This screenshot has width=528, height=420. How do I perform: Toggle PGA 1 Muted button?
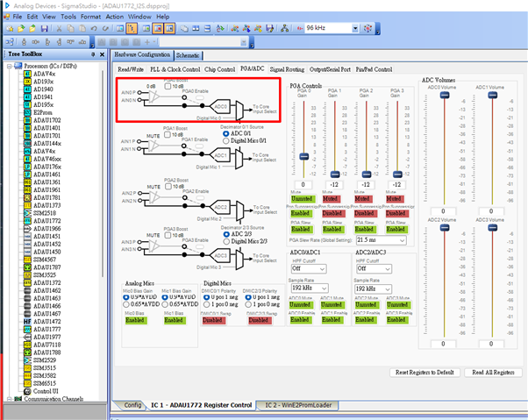click(332, 199)
